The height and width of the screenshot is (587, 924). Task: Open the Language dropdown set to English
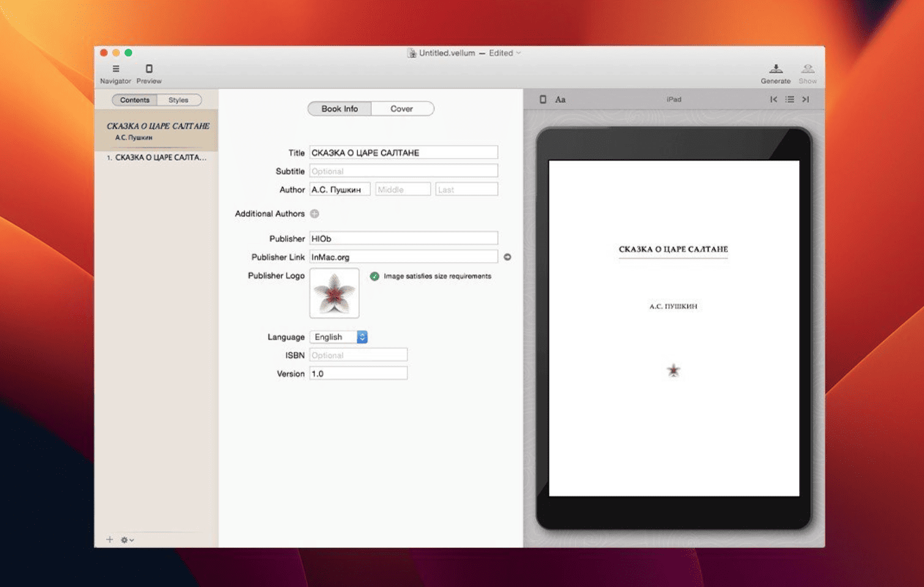(x=338, y=337)
